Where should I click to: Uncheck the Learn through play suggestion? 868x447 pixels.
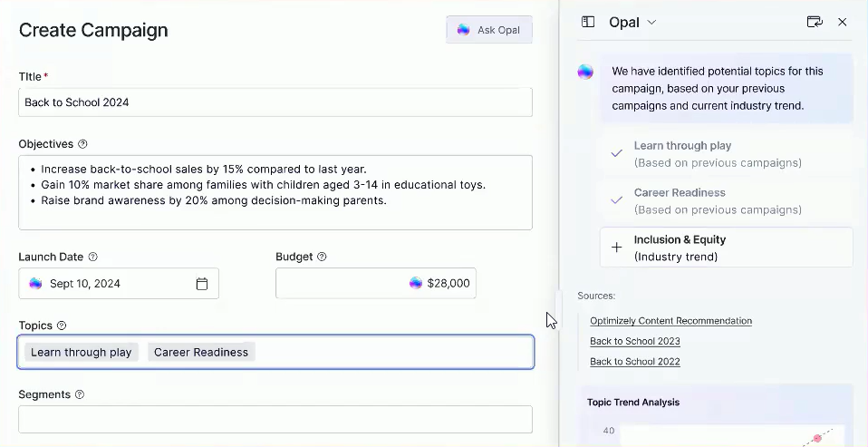point(616,153)
